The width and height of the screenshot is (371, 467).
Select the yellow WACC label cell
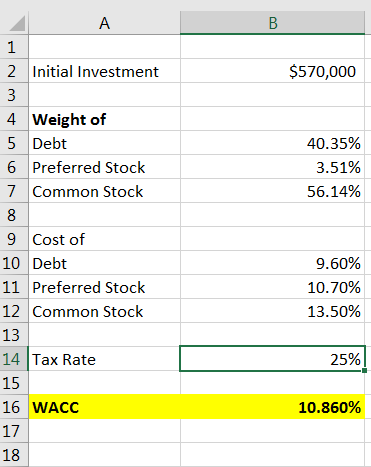click(104, 407)
